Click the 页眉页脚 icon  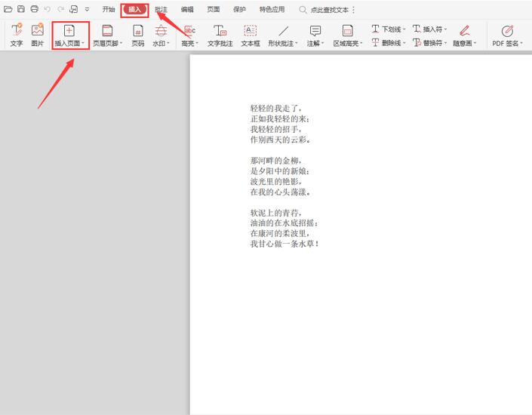click(107, 30)
